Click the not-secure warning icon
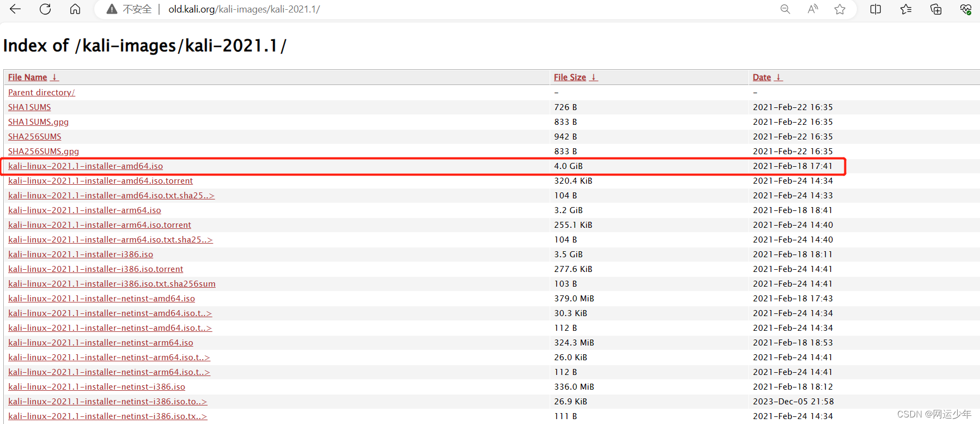 112,9
